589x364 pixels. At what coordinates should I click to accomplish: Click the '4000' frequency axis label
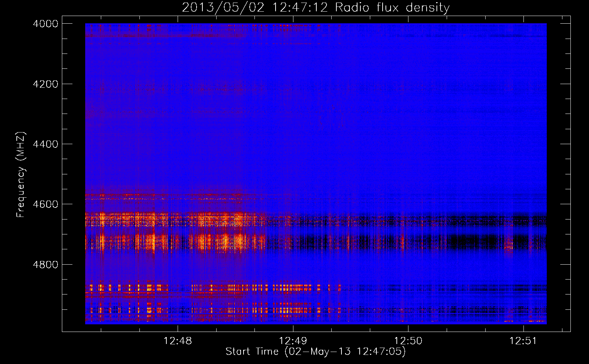[46, 24]
